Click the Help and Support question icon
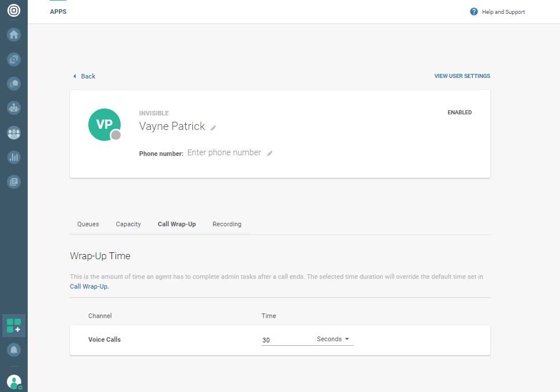This screenshot has width=560, height=392. [x=474, y=12]
